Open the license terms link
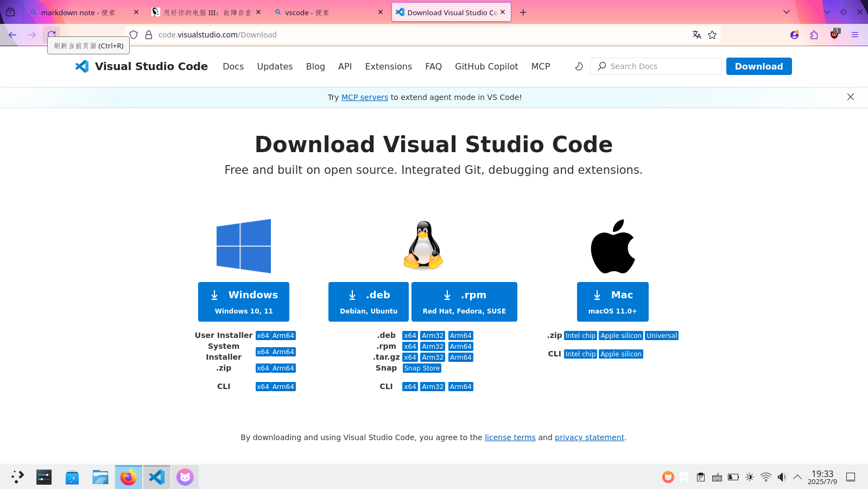Viewport: 868px width, 489px height. tap(510, 437)
